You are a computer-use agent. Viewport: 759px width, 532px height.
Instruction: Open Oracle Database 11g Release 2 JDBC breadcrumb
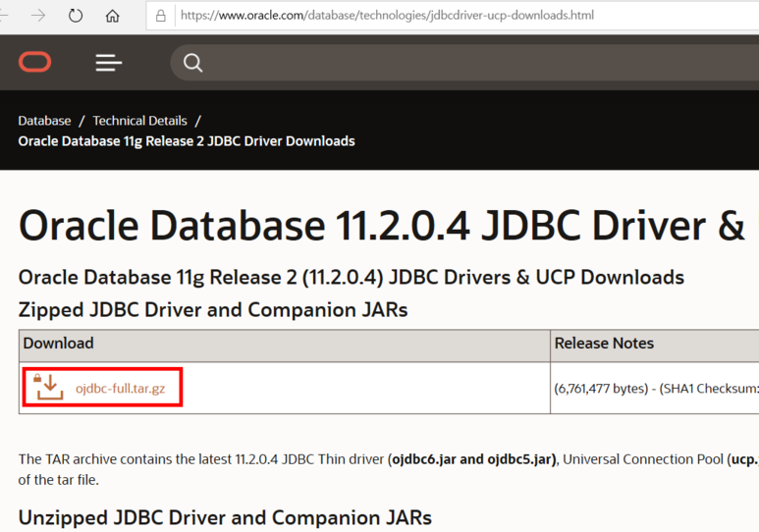[187, 141]
